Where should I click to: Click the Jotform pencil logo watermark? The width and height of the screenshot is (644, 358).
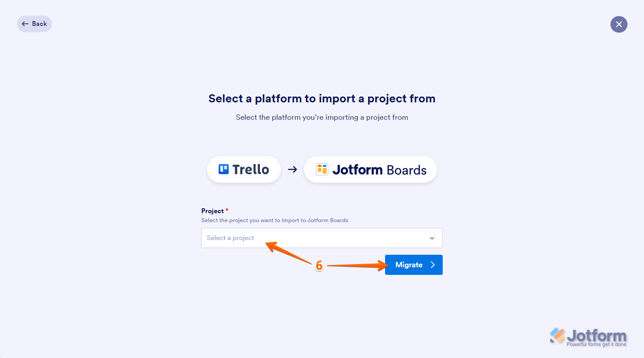[557, 336]
